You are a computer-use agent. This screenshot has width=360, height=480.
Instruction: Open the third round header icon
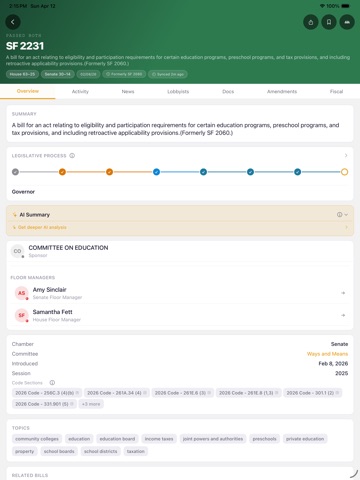coord(347,22)
